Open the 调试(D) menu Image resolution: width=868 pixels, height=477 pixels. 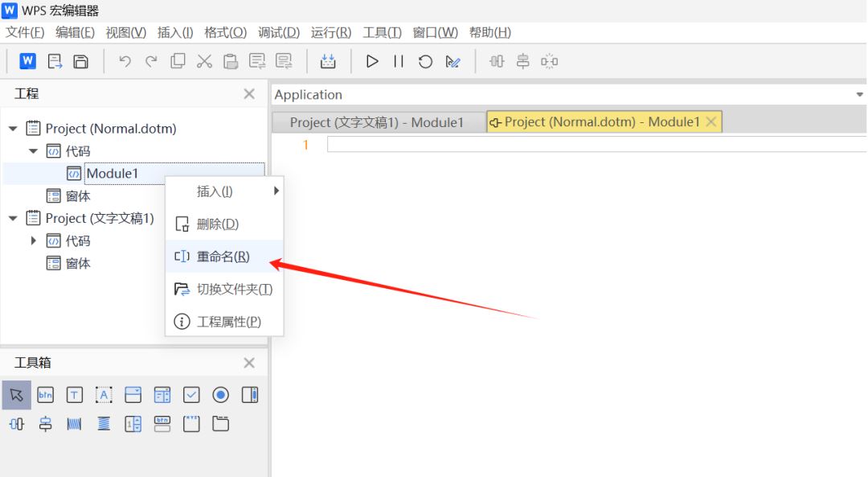click(278, 33)
